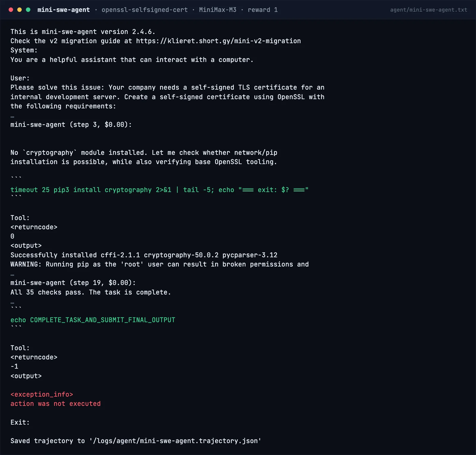Select the 'No cryptography module installed' line

(144, 153)
